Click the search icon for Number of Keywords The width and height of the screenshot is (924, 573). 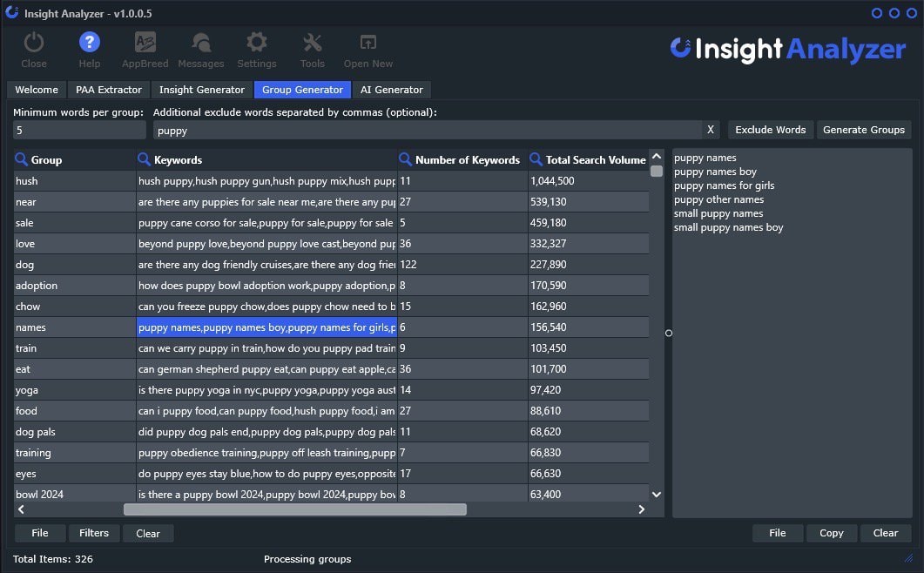[x=405, y=159]
